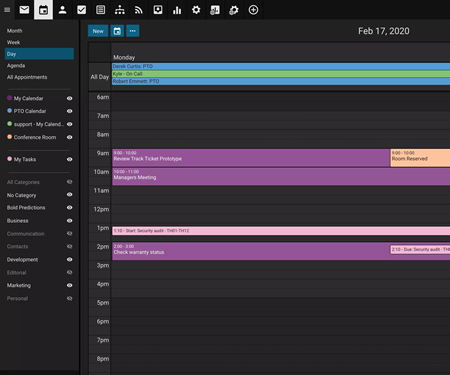
Task: Open the Calendar section
Action: click(x=43, y=10)
